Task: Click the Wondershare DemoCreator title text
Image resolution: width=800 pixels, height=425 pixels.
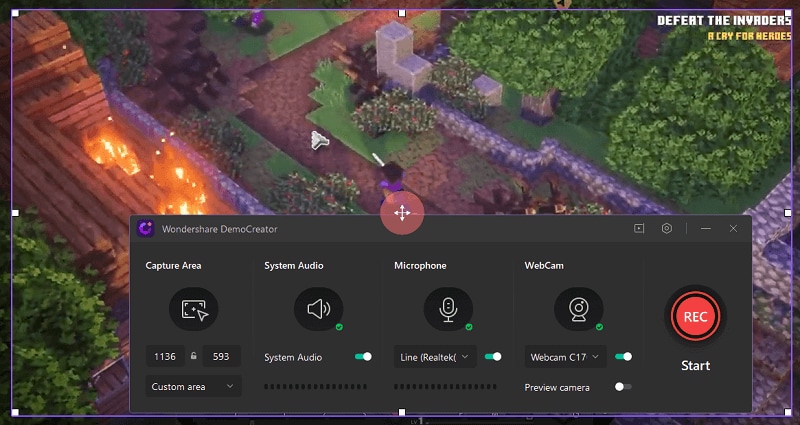Action: point(220,229)
